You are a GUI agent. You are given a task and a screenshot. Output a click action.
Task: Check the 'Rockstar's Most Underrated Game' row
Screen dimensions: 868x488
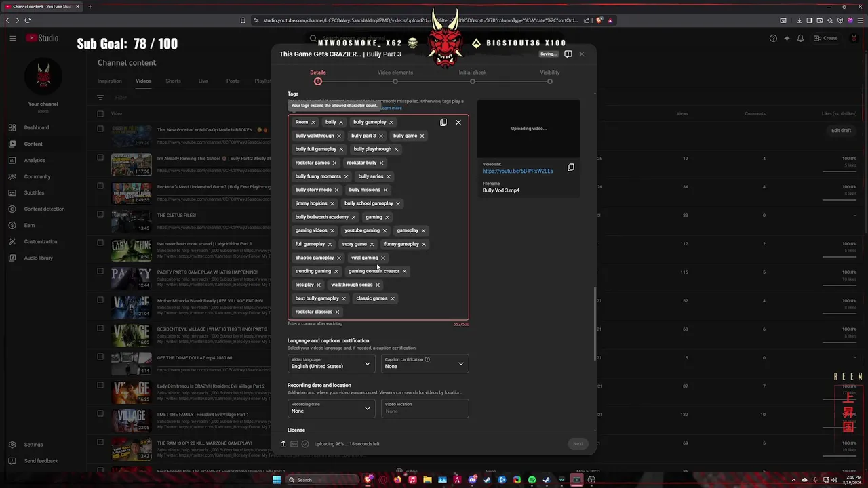(100, 186)
